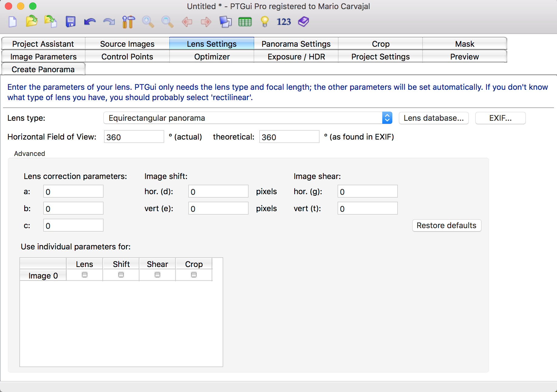Go to the Image Parameters tab
This screenshot has height=392, width=557.
coord(43,56)
